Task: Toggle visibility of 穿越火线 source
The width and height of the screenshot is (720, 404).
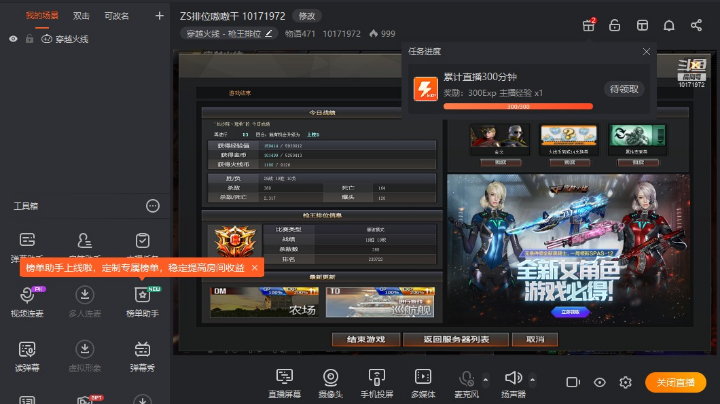Action: (13, 39)
